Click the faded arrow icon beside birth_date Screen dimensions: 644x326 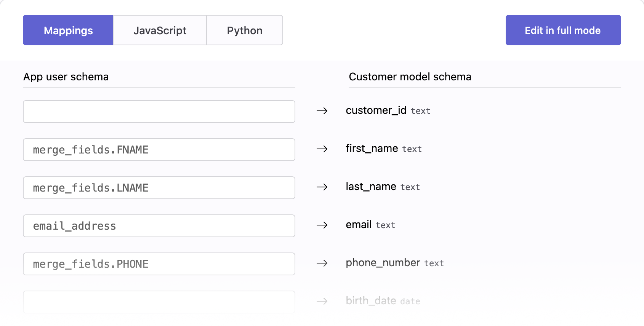[322, 301]
